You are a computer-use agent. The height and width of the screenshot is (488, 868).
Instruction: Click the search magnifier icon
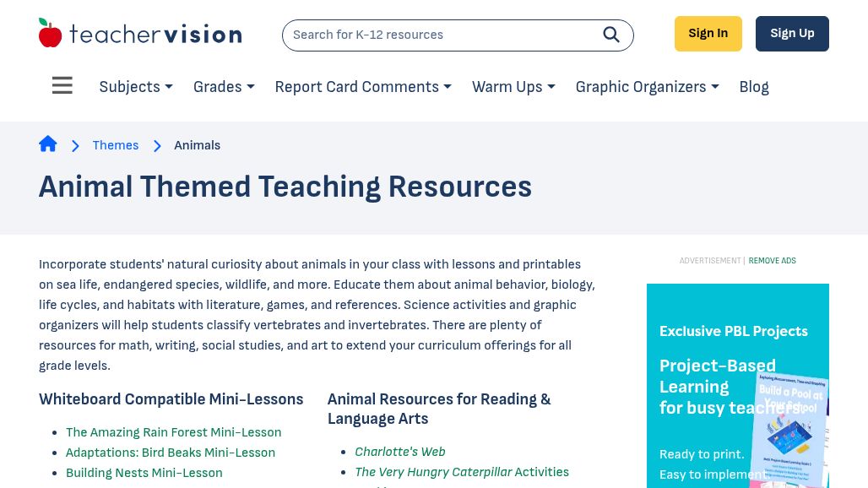(611, 35)
